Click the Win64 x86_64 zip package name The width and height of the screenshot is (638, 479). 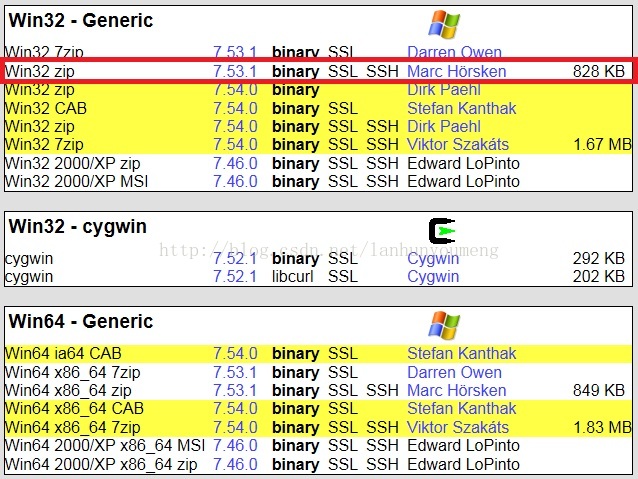point(68,390)
